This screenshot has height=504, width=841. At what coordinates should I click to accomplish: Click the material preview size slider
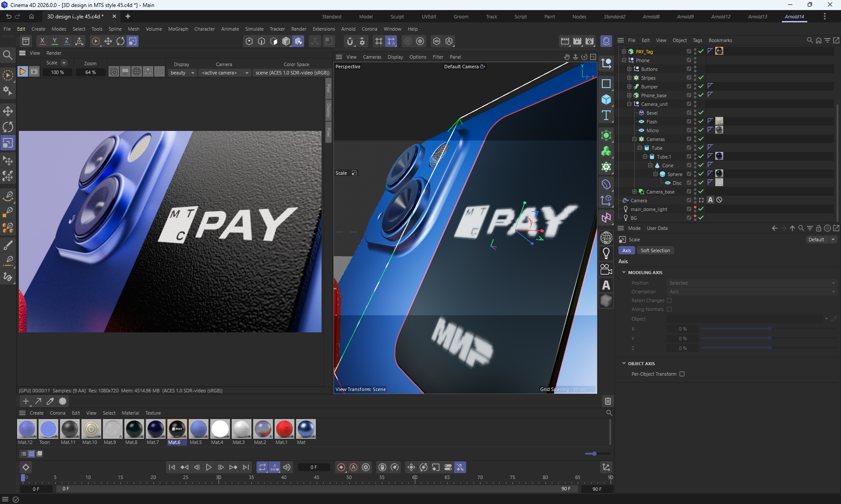click(594, 454)
